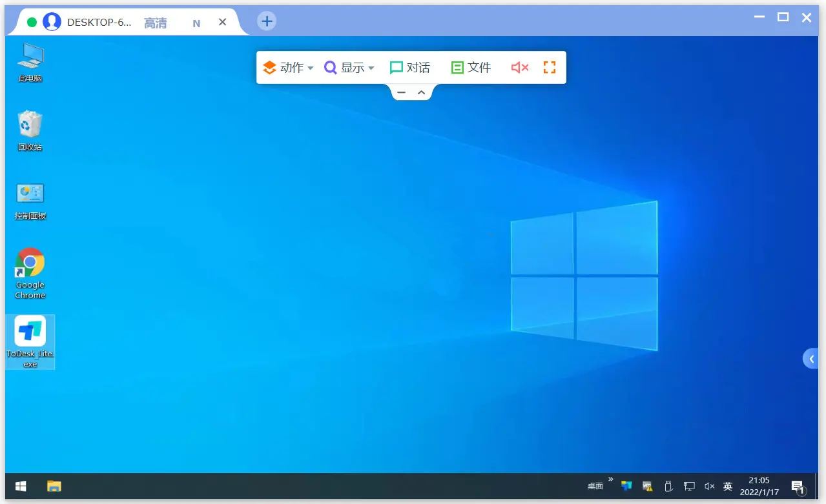Enter fullscreen with the orange icon
The height and width of the screenshot is (504, 826).
click(549, 66)
